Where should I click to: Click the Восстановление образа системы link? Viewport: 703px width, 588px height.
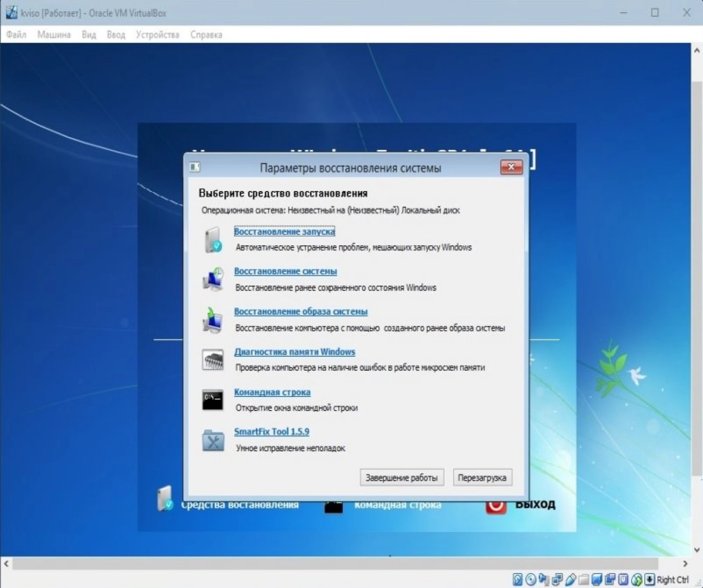[301, 311]
